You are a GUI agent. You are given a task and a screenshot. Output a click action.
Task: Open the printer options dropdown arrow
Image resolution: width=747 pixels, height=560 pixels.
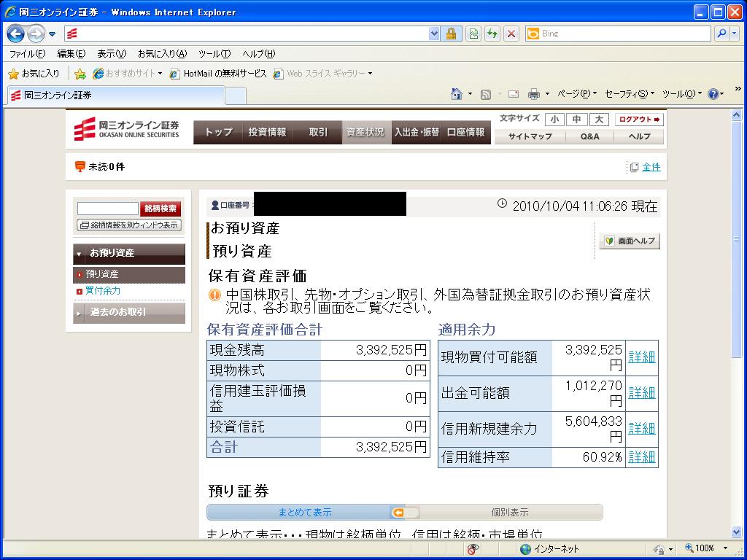click(x=547, y=94)
